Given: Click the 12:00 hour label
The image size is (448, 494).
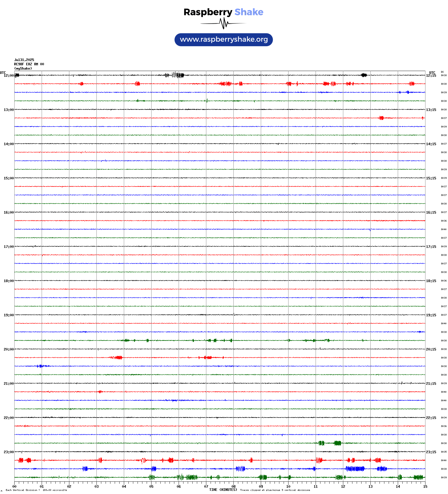Looking at the screenshot, I should (x=9, y=76).
